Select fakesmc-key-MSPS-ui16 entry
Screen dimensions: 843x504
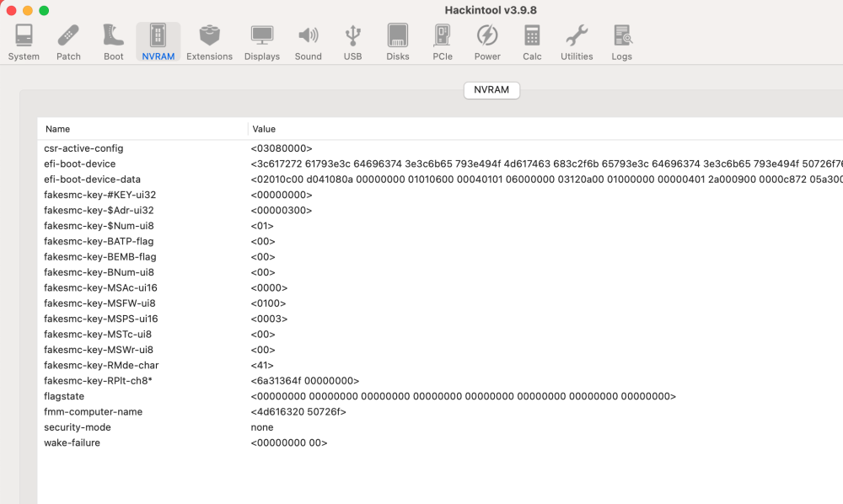100,319
